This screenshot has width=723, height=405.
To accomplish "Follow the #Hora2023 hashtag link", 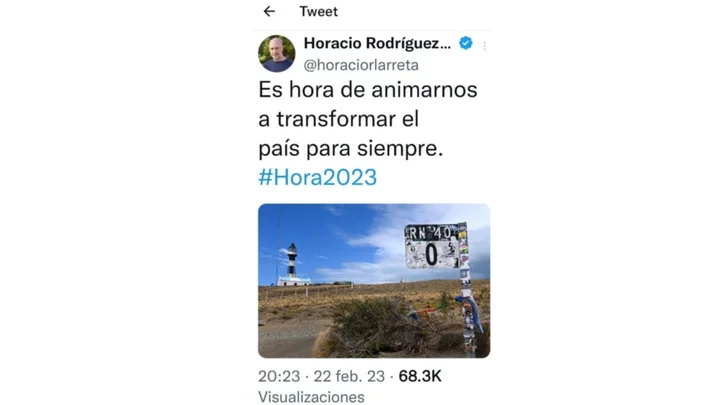I will (x=318, y=177).
